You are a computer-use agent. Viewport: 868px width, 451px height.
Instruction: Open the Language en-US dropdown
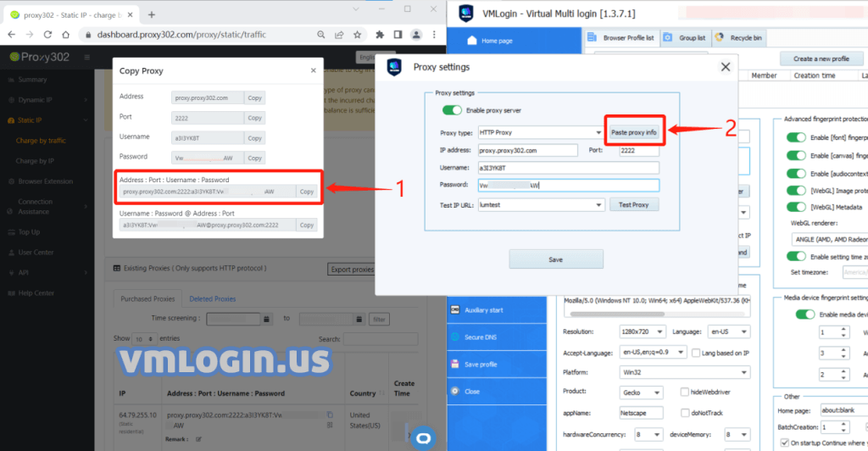(x=728, y=331)
